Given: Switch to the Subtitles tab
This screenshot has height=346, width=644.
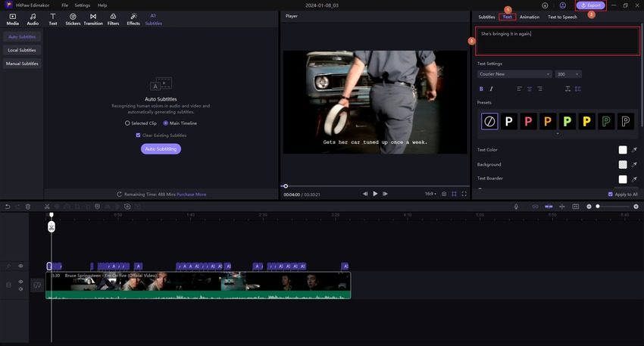Looking at the screenshot, I should pos(486,17).
